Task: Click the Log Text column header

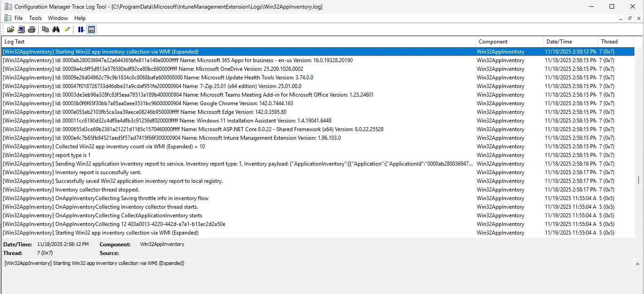Action: (238, 42)
